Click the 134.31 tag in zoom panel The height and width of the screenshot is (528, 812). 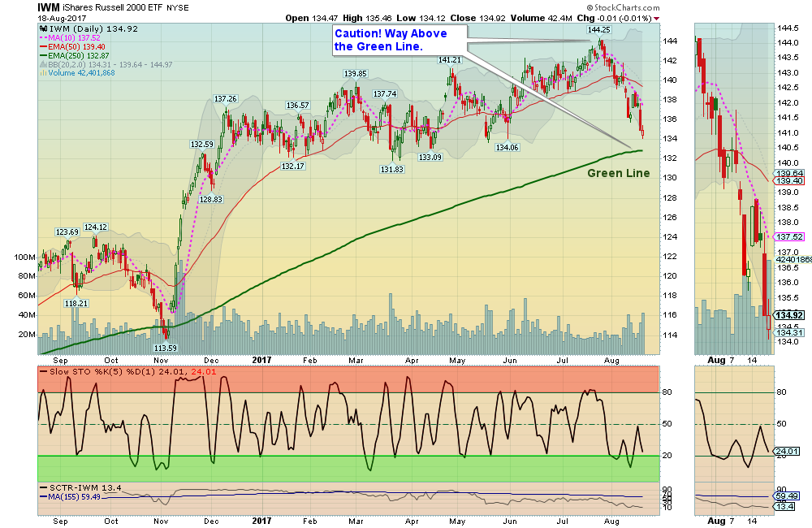click(788, 332)
